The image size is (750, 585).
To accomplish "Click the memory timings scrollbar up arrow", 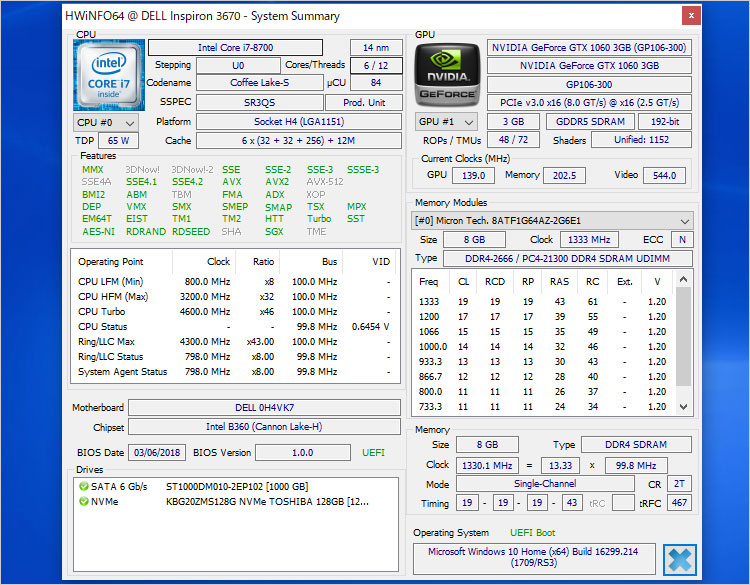I will [684, 280].
